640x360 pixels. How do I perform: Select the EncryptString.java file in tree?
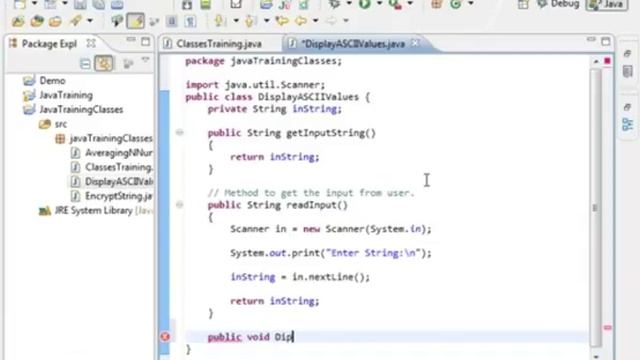click(119, 196)
